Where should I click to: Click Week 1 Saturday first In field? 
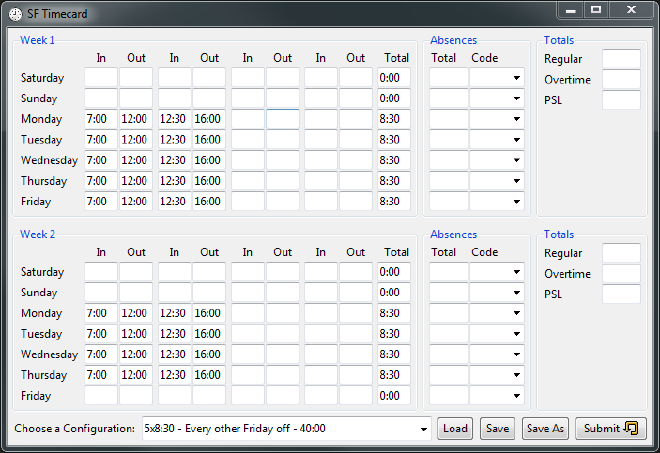pyautogui.click(x=101, y=77)
